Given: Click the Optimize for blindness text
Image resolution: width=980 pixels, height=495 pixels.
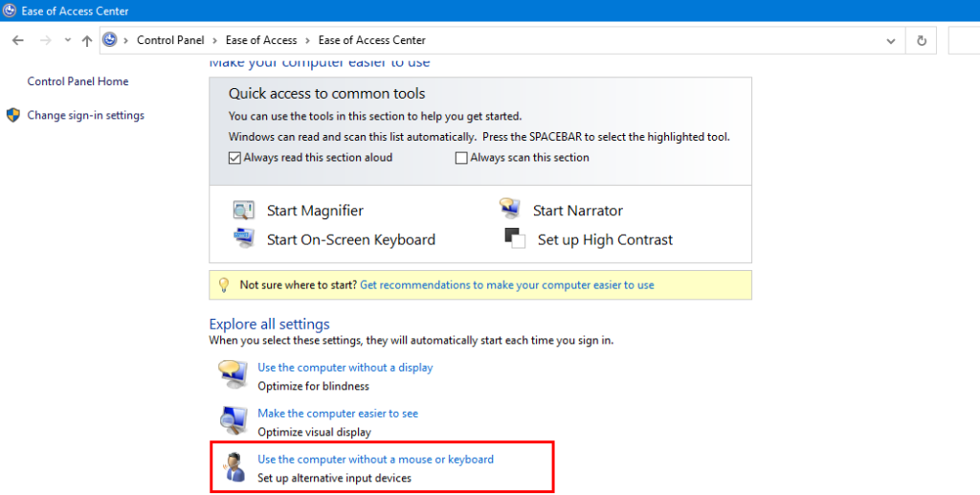Looking at the screenshot, I should tap(313, 386).
